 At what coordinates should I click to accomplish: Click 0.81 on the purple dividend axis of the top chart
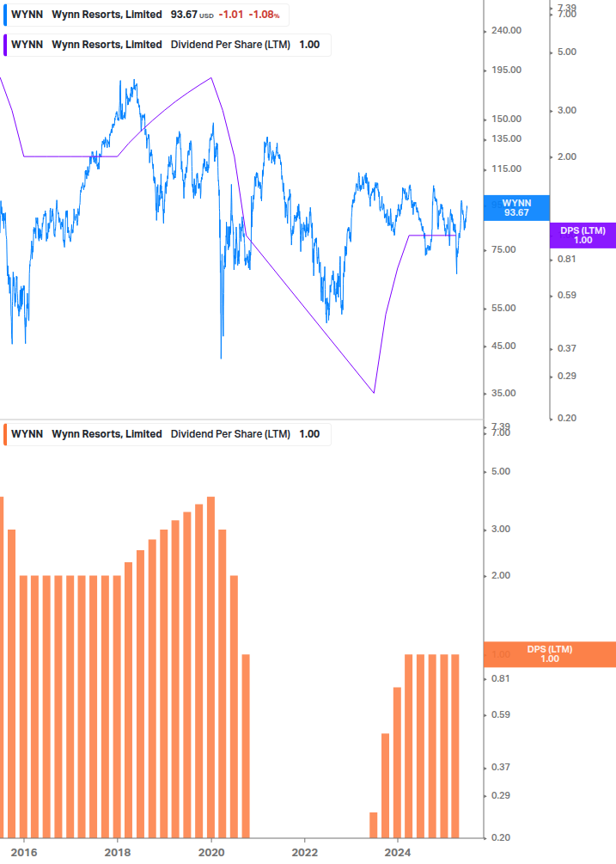point(567,259)
